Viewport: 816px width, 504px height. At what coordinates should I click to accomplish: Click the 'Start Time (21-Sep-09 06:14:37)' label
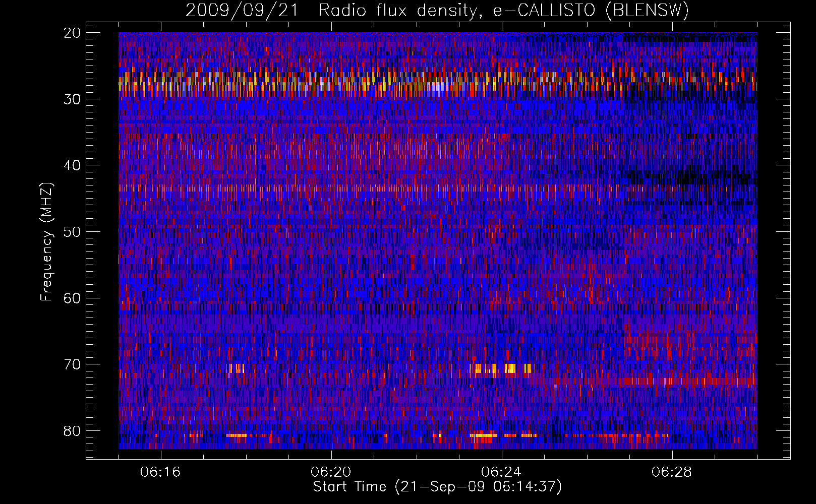click(437, 487)
